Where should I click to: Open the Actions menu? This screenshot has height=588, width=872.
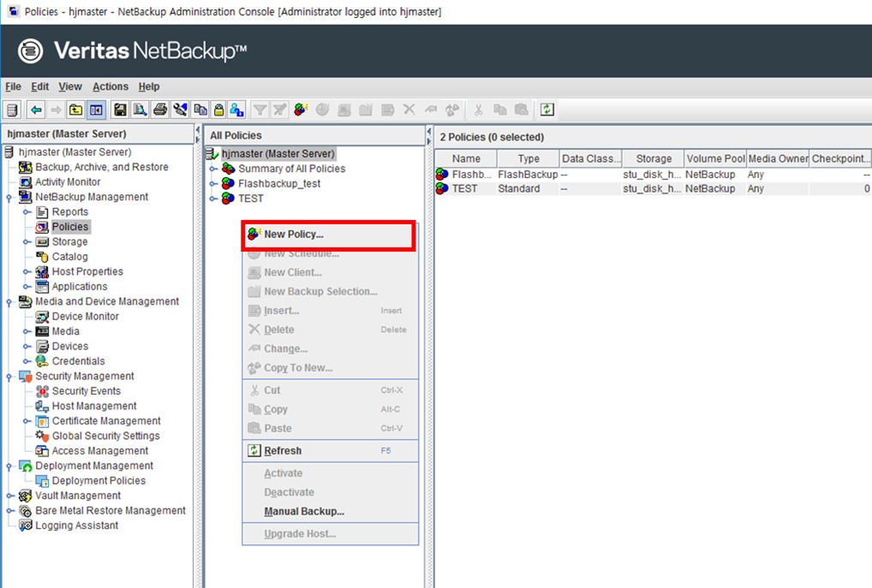(x=110, y=86)
